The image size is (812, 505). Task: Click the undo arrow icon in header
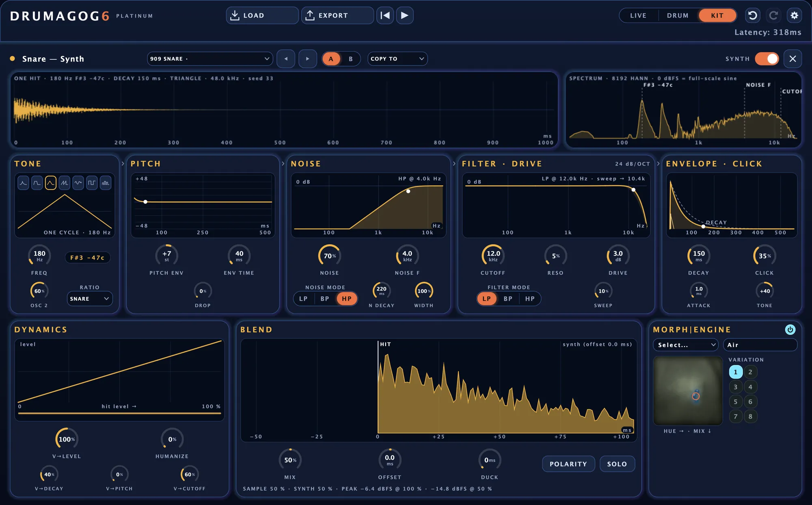tap(752, 15)
